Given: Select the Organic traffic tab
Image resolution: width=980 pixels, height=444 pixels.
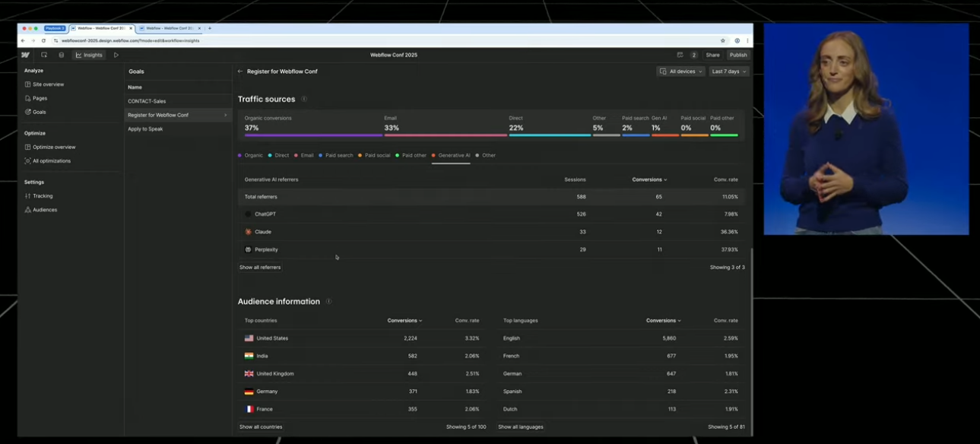Looking at the screenshot, I should [249, 155].
